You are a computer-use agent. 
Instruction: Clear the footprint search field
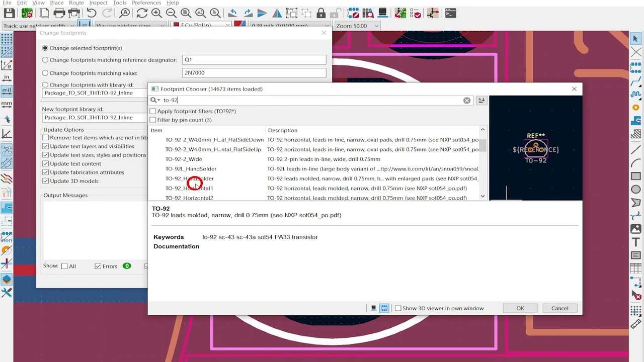[x=467, y=101]
